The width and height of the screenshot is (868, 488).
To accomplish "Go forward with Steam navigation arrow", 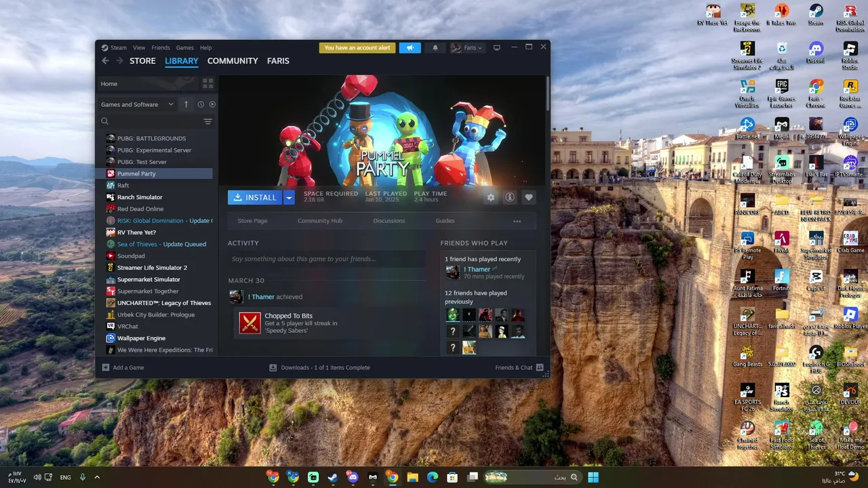I will (119, 60).
